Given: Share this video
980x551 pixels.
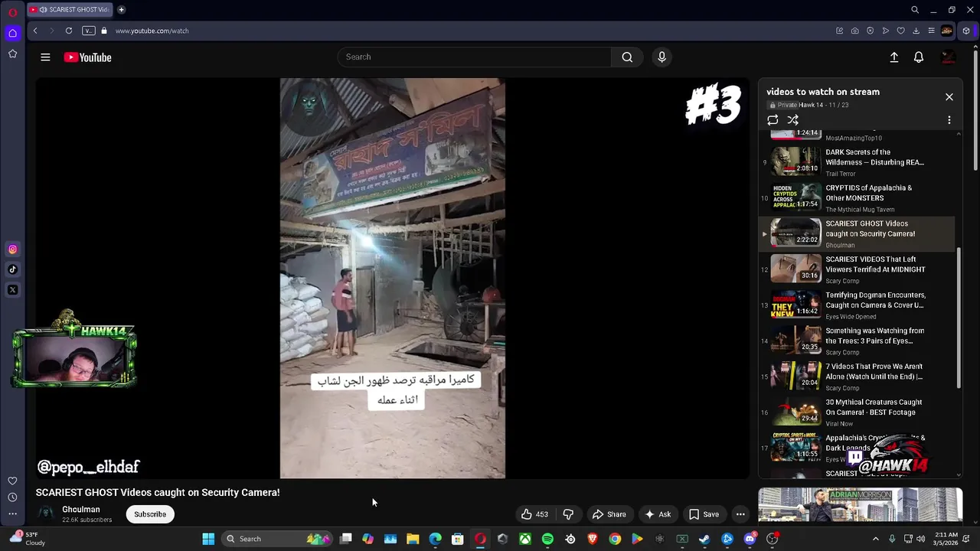Looking at the screenshot, I should point(609,514).
